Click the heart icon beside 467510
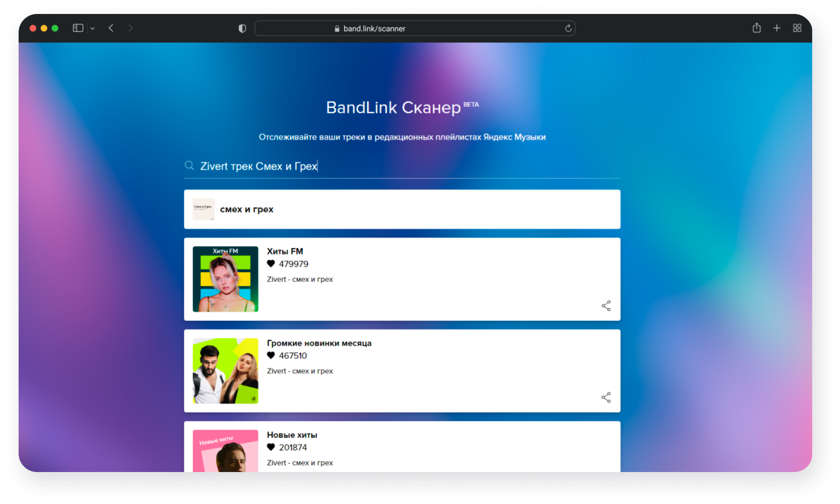840x504 pixels. click(271, 356)
